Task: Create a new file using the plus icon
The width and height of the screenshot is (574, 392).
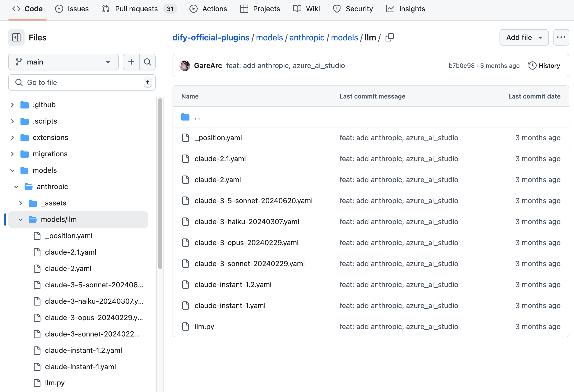Action: (131, 62)
